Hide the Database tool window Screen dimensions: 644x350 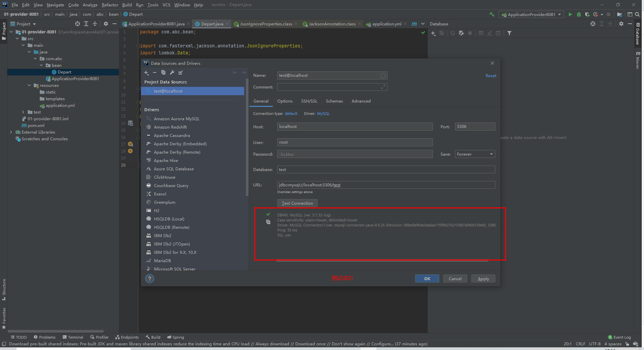pos(630,24)
